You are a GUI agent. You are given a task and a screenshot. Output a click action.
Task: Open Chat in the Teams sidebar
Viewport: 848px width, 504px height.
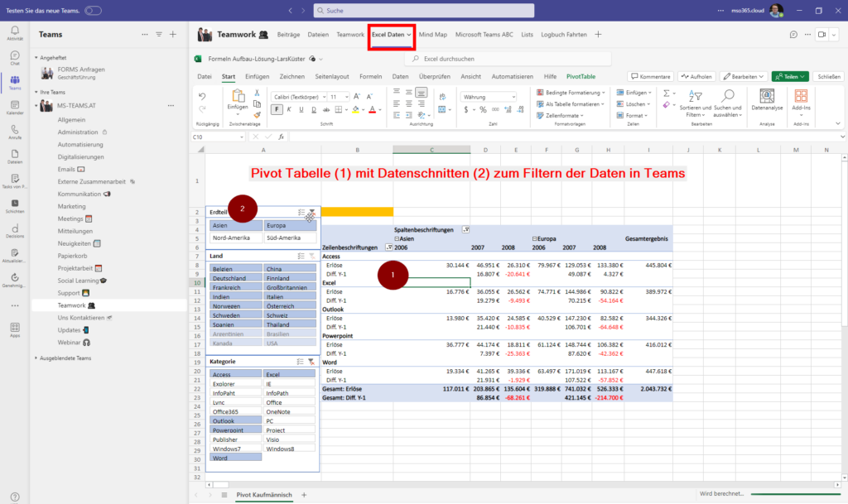pos(15,58)
